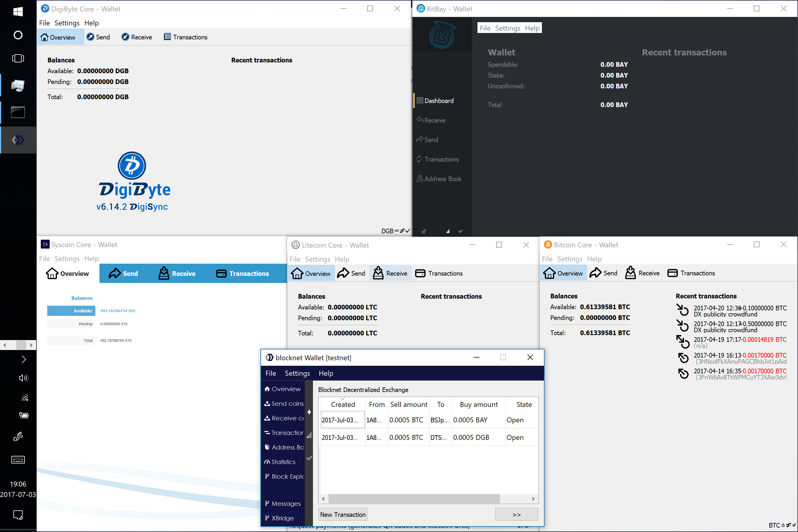
Task: Open volume control in system tray
Action: [x=23, y=378]
